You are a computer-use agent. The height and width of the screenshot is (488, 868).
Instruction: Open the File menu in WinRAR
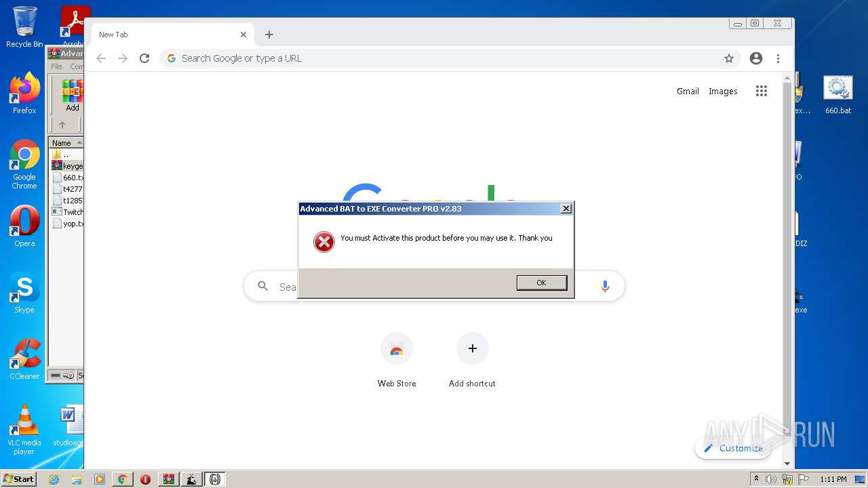coord(56,66)
